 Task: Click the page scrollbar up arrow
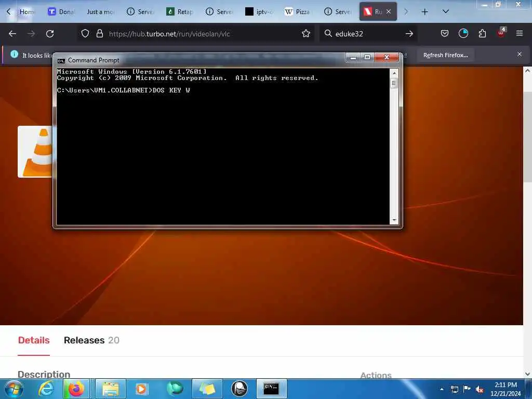pyautogui.click(x=527, y=71)
